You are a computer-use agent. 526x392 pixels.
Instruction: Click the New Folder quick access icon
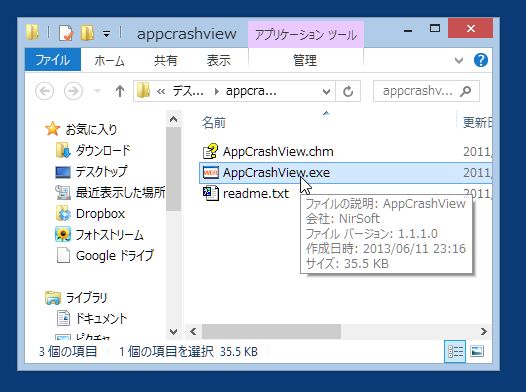click(87, 33)
